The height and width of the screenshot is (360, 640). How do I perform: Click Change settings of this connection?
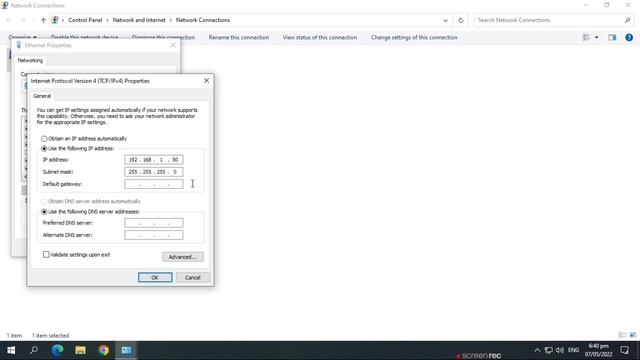pyautogui.click(x=414, y=37)
